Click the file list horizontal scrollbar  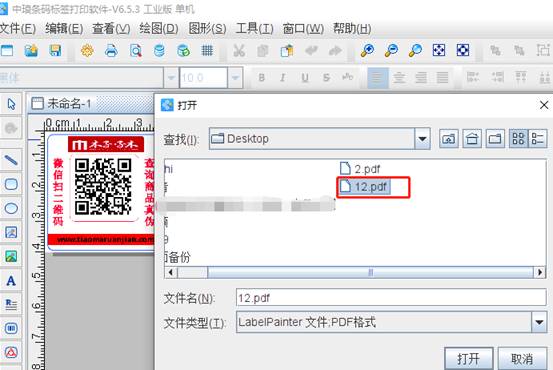[355, 272]
